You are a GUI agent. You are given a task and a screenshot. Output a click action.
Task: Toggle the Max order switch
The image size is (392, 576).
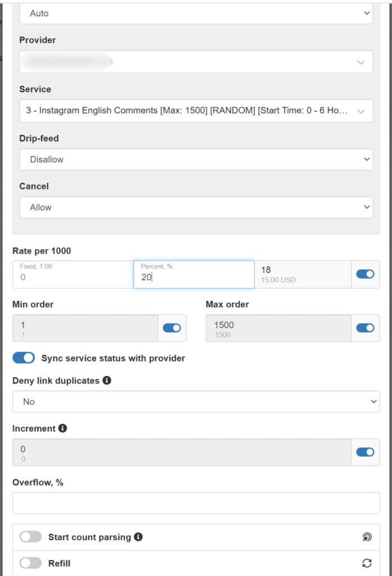pyautogui.click(x=365, y=328)
